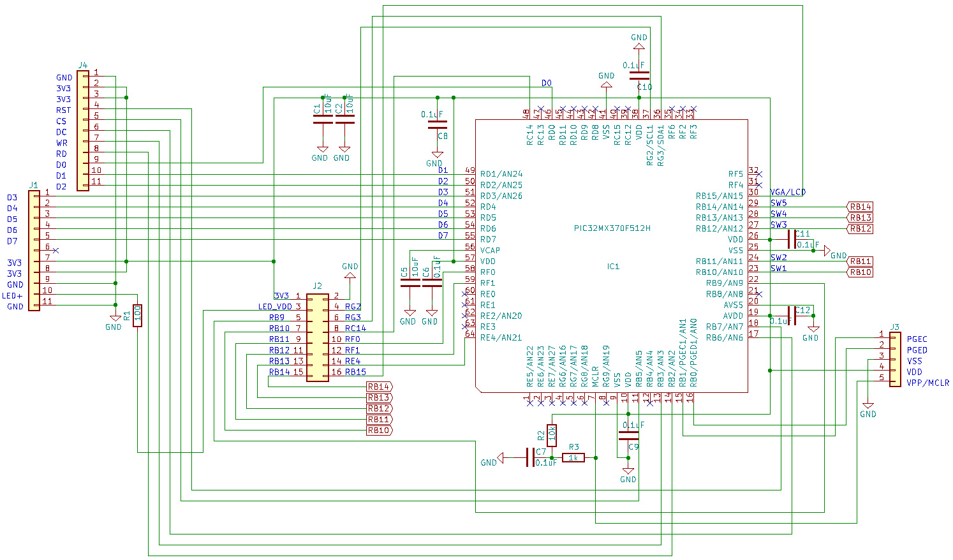Select capacitor C8 near the chip top
953x560 pixels.
(x=438, y=124)
